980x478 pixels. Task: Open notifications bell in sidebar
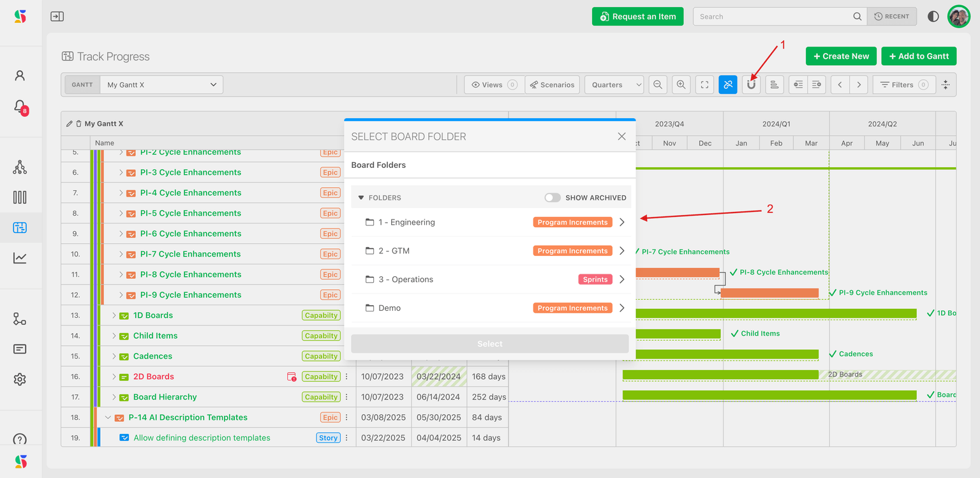20,106
